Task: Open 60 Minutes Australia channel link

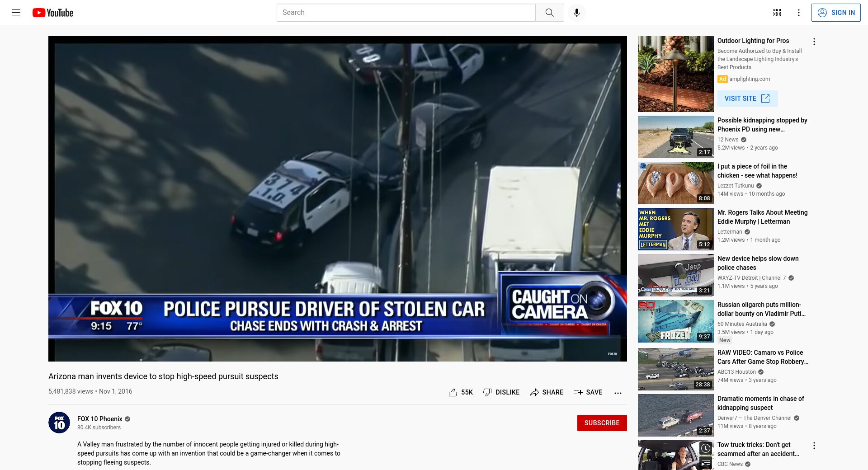Action: tap(742, 324)
